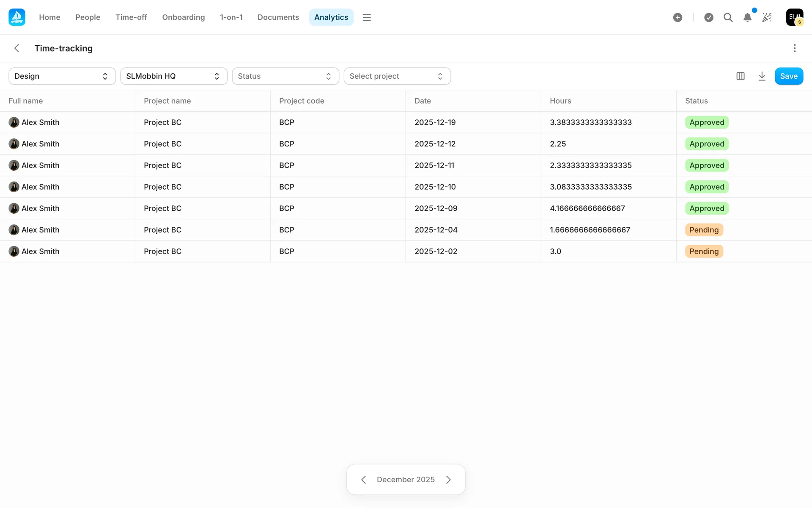Open the vertical three-dot options menu
Image resolution: width=812 pixels, height=508 pixels.
click(795, 48)
